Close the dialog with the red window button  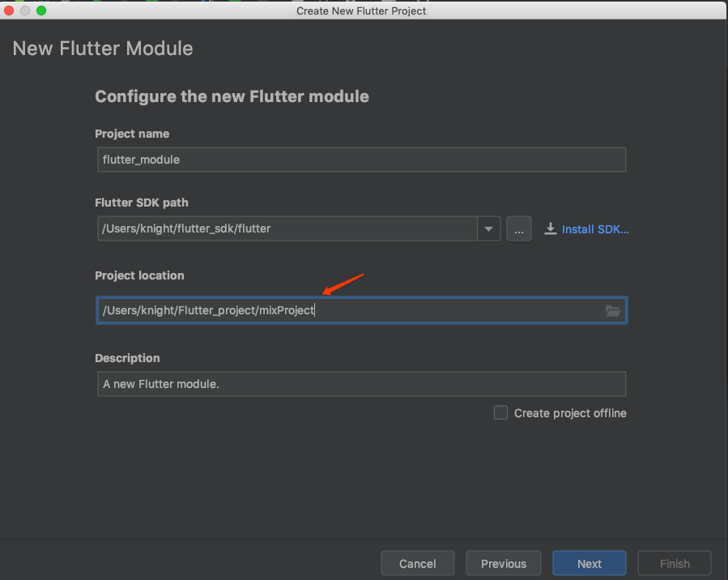9,11
